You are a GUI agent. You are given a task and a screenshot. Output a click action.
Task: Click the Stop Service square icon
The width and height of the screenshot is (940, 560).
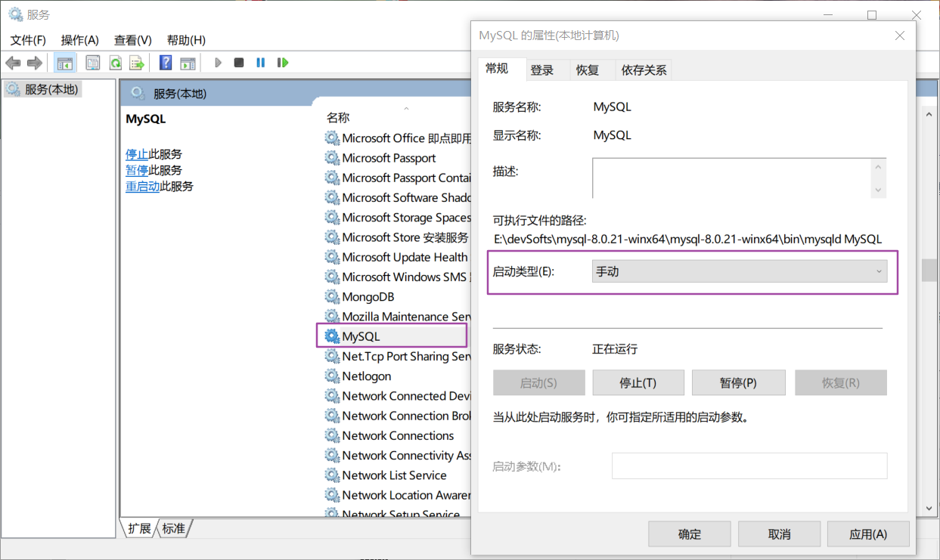[239, 63]
